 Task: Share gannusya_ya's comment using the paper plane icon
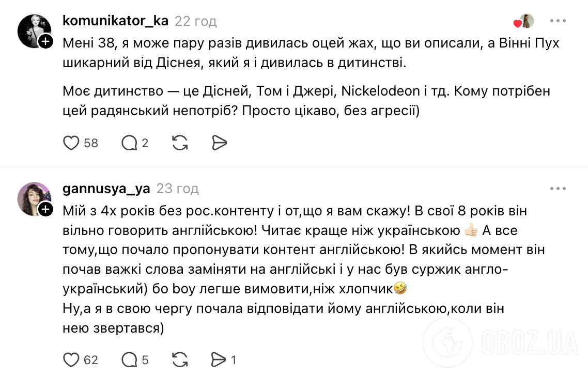pyautogui.click(x=219, y=359)
